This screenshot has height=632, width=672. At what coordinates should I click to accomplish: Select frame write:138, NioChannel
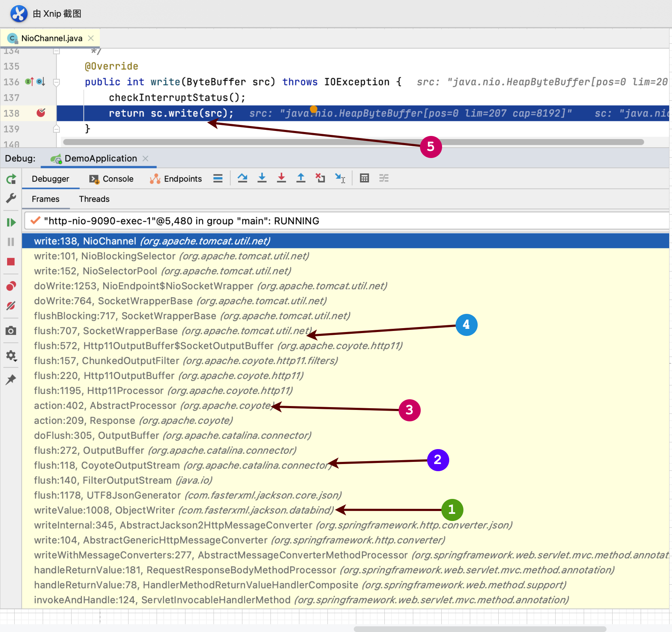coord(345,241)
